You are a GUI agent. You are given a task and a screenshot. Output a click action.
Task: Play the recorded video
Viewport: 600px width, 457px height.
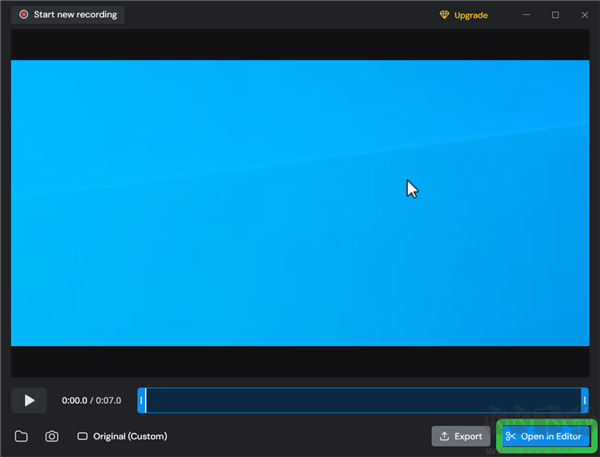(29, 400)
